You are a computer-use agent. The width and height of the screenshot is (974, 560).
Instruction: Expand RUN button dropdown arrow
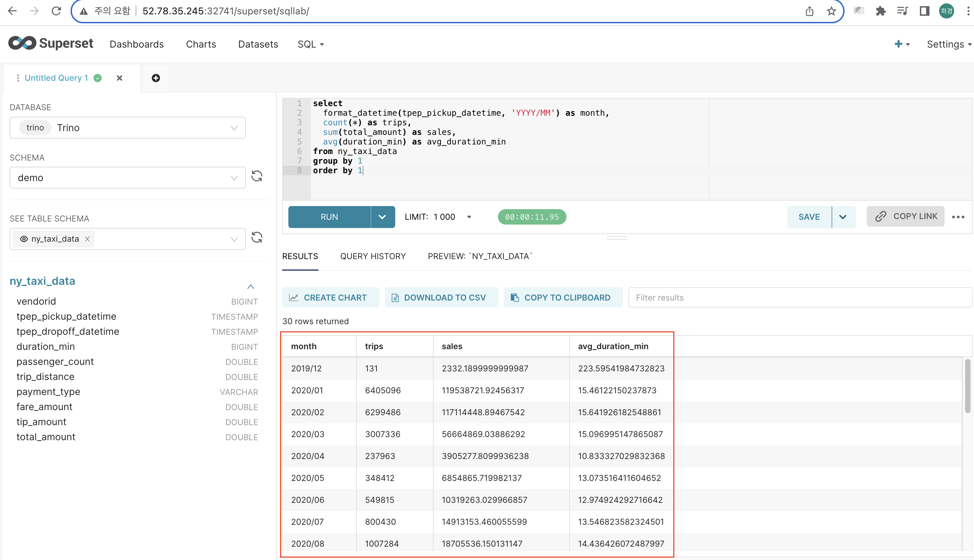click(x=382, y=217)
